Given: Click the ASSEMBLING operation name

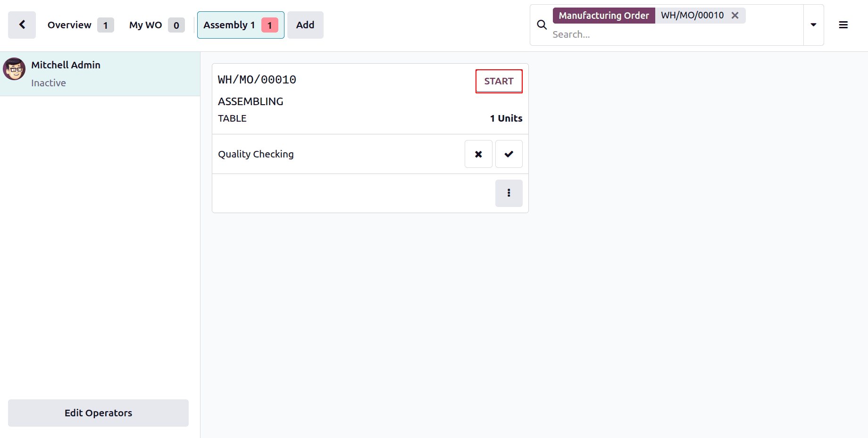Looking at the screenshot, I should click(x=250, y=101).
